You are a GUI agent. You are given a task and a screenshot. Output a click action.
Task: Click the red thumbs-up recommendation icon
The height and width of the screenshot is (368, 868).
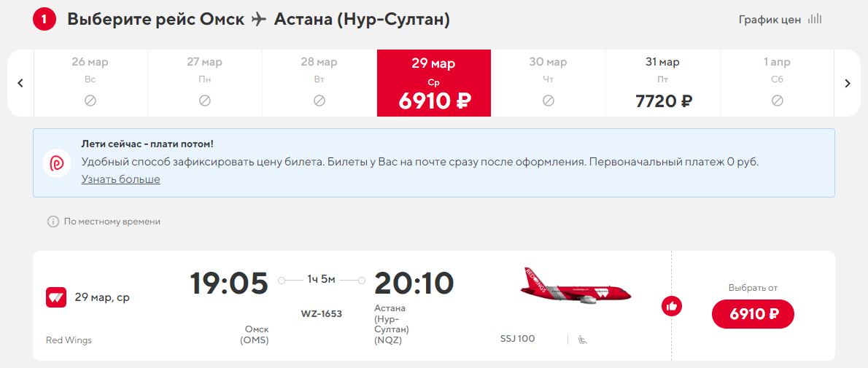[672, 306]
